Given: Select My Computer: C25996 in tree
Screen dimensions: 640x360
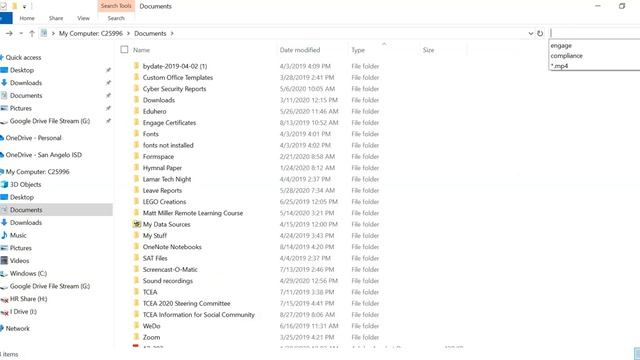Looking at the screenshot, I should (38, 172).
